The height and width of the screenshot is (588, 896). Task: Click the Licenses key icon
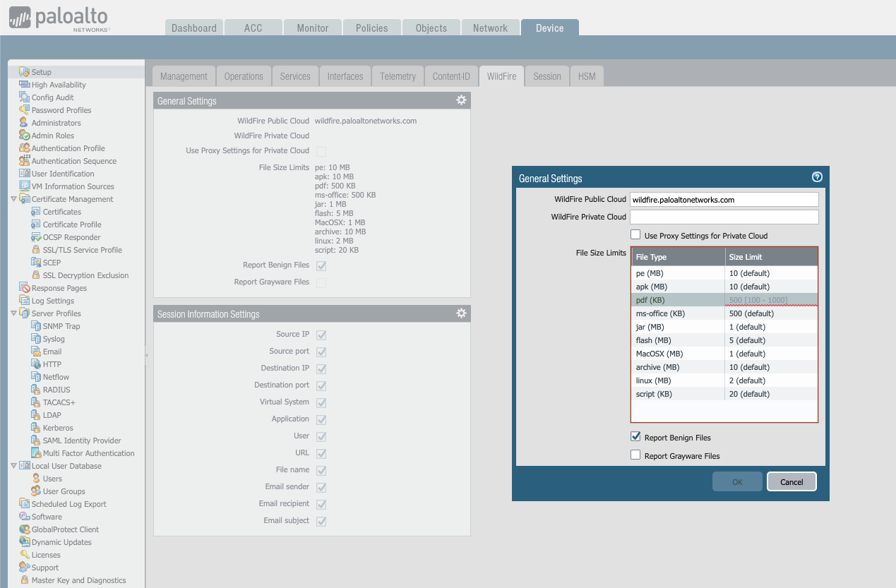pyautogui.click(x=25, y=555)
